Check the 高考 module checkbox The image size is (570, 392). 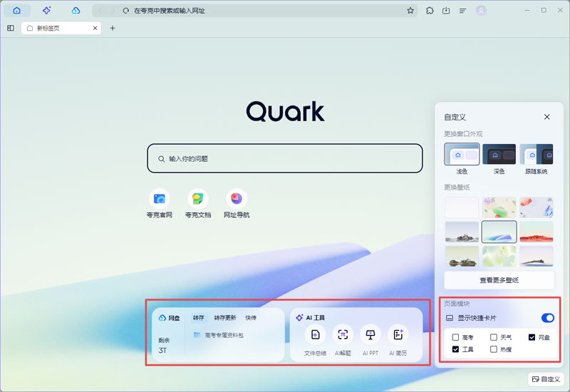455,337
